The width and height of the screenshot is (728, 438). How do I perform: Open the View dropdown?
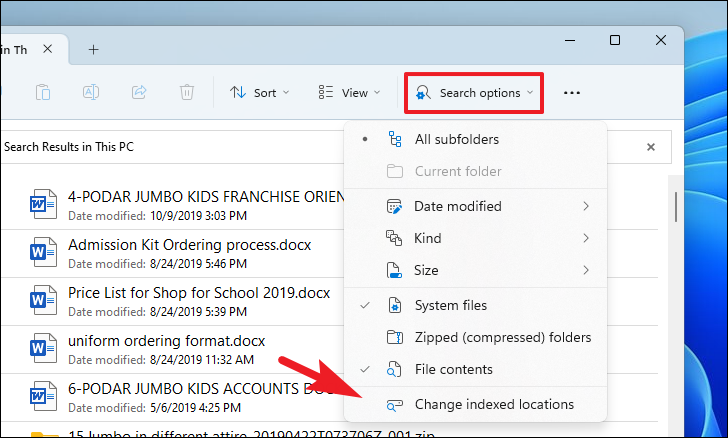click(350, 93)
